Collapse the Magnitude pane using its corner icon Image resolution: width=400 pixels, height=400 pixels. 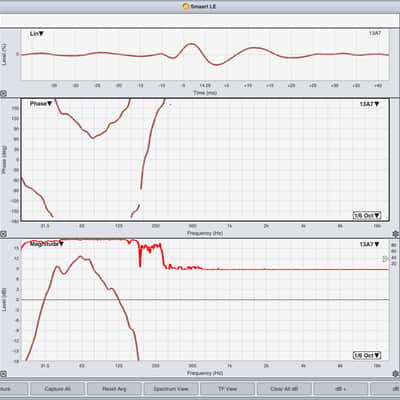pyautogui.click(x=3, y=374)
